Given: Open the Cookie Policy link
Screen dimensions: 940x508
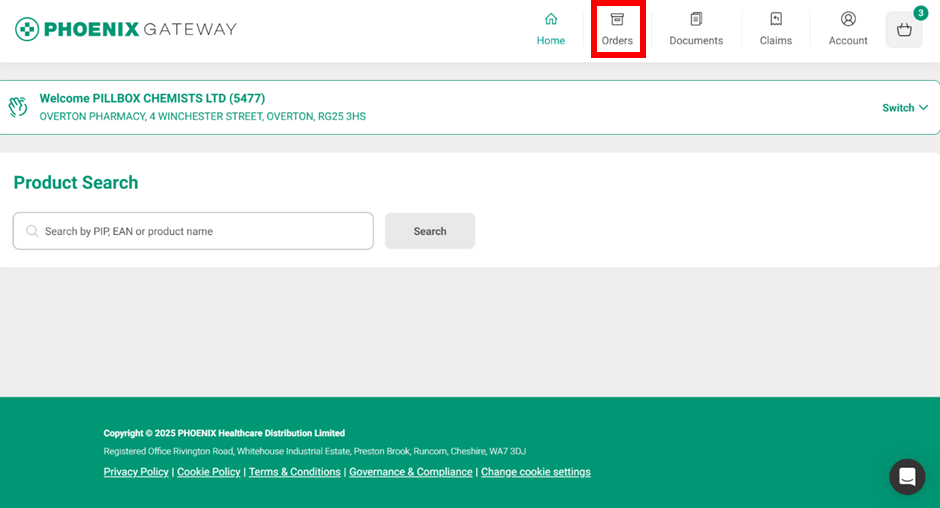Looking at the screenshot, I should click(x=208, y=472).
